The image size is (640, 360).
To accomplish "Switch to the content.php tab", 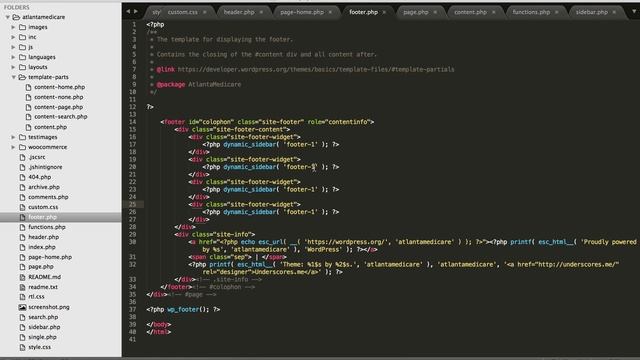I will [470, 12].
